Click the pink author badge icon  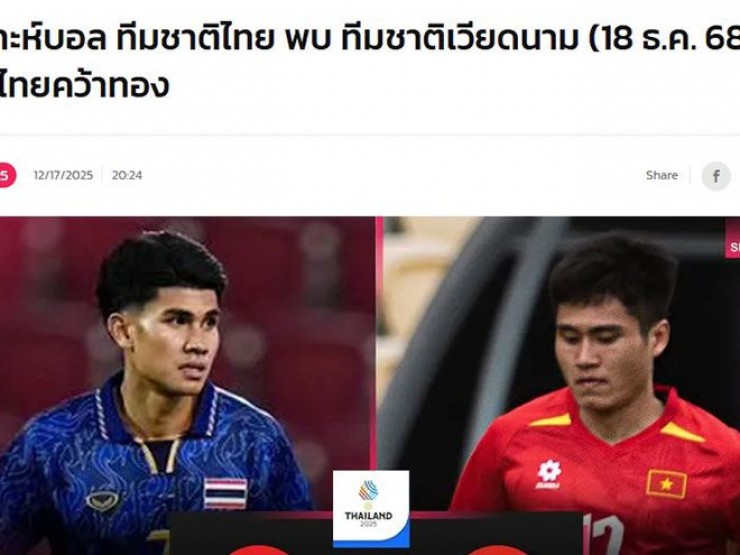coord(7,175)
